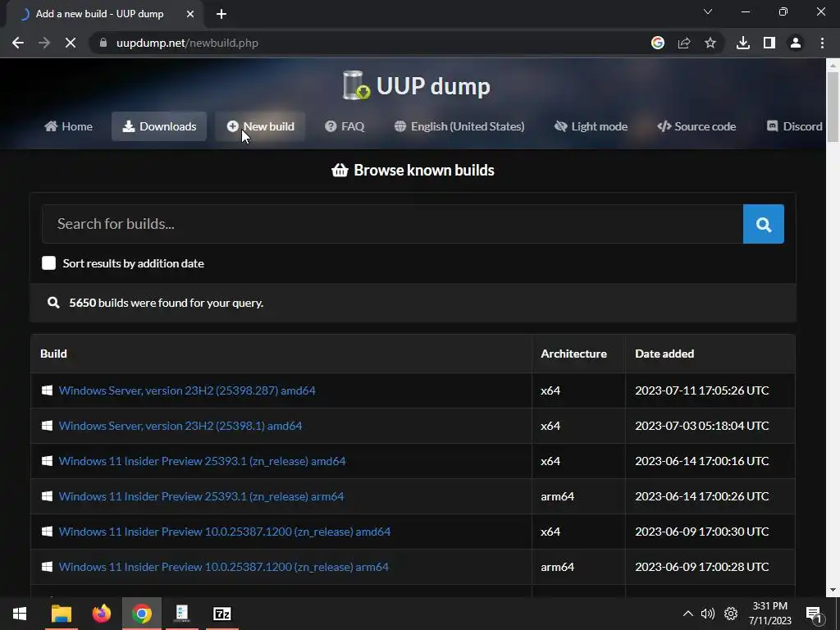This screenshot has width=840, height=630.
Task: Focus the Search for builds field
Action: tap(392, 224)
